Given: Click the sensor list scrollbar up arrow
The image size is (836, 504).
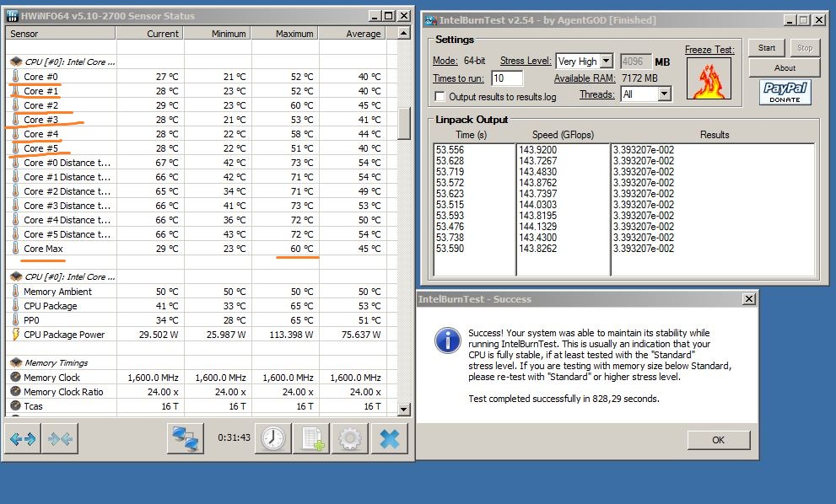Looking at the screenshot, I should click(x=404, y=34).
